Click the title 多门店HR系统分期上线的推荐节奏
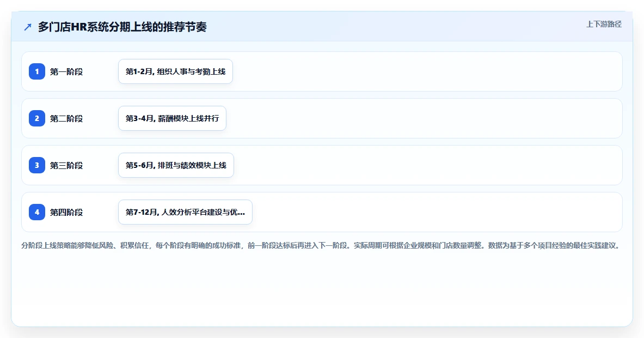Viewport: 644px width, 338px height. pyautogui.click(x=122, y=27)
